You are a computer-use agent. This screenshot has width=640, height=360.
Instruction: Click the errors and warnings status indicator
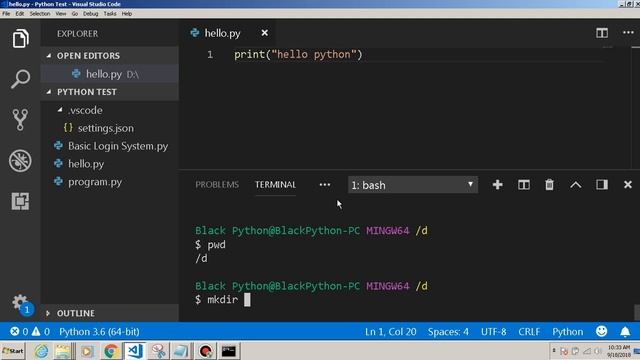pos(30,331)
